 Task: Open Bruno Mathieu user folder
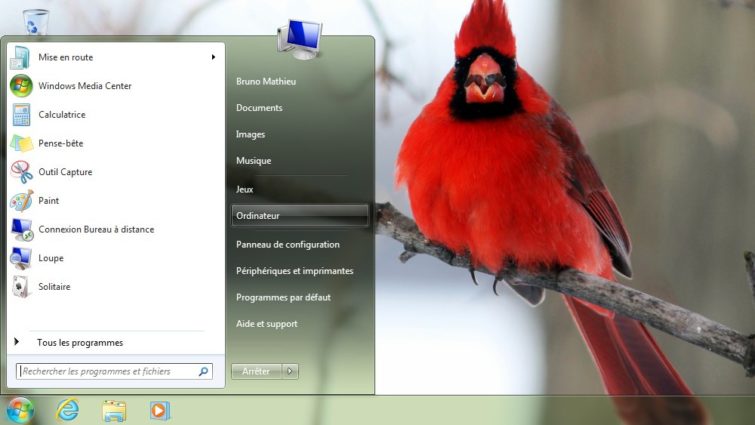[x=266, y=81]
